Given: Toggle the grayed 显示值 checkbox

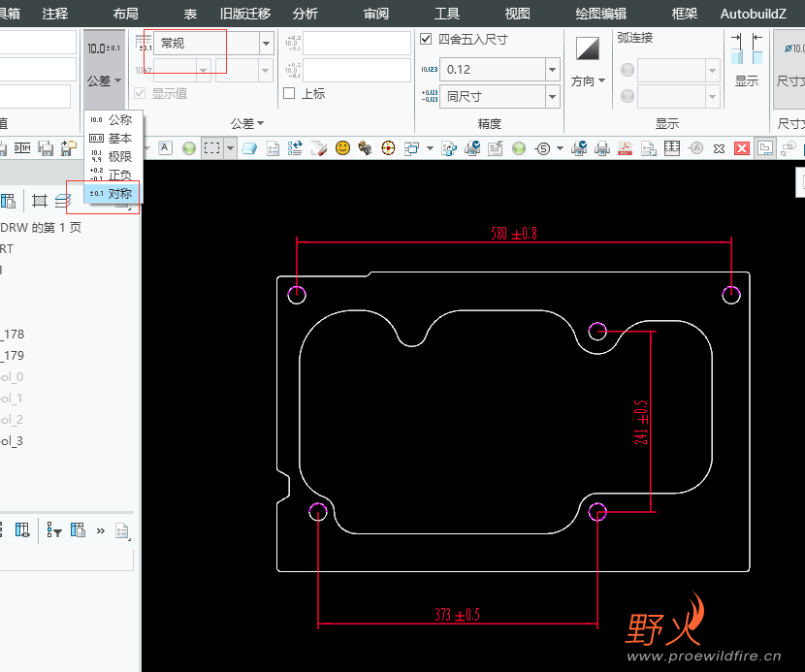Looking at the screenshot, I should tap(141, 93).
